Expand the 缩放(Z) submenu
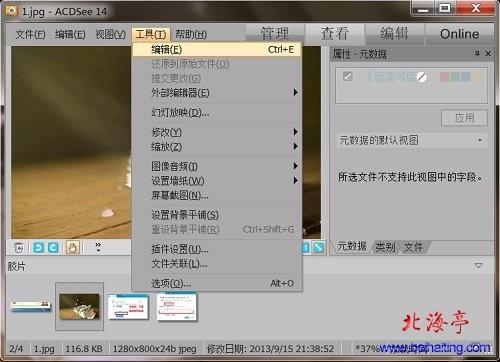 [x=217, y=146]
